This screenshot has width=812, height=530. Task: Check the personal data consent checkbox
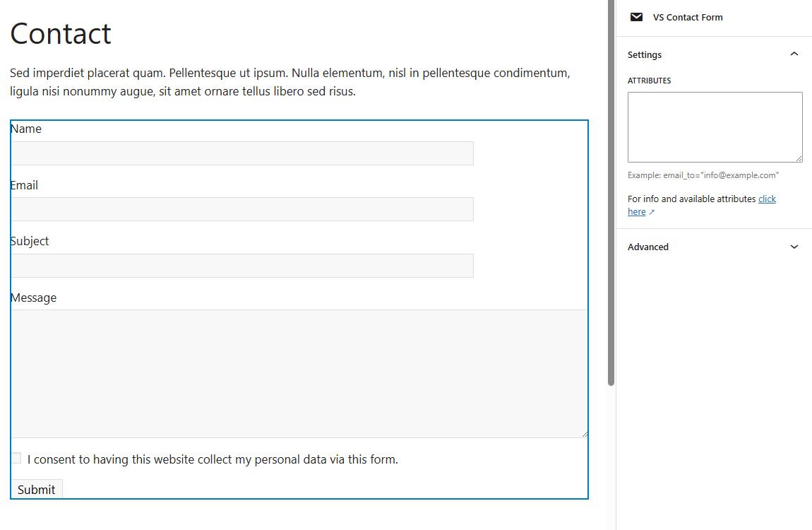pos(16,458)
